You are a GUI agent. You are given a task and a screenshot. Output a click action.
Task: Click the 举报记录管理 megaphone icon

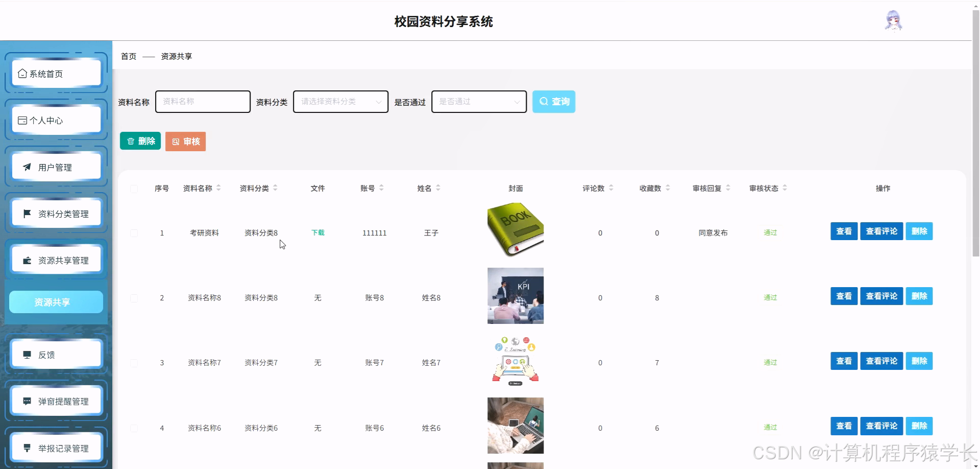(28, 447)
